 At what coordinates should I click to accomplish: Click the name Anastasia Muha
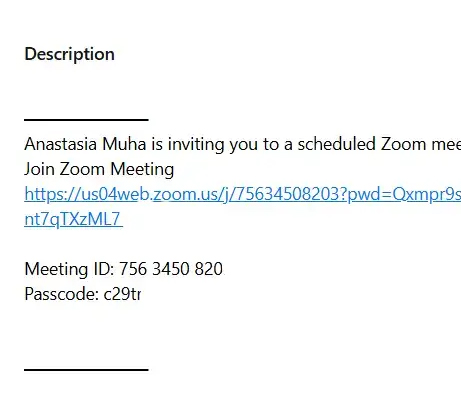(x=85, y=144)
